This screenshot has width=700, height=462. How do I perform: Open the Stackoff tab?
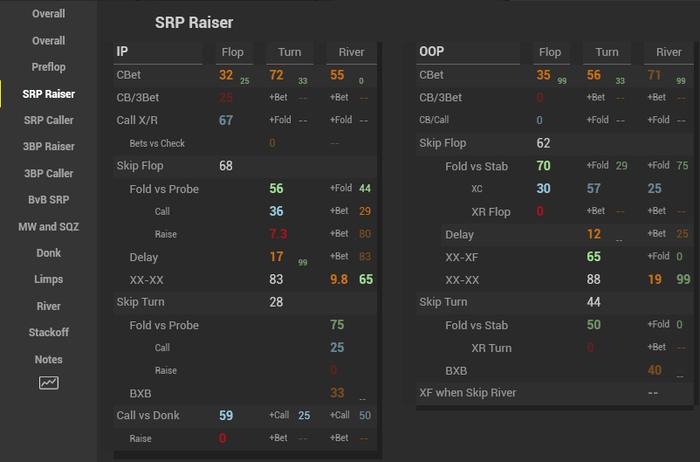click(48, 333)
